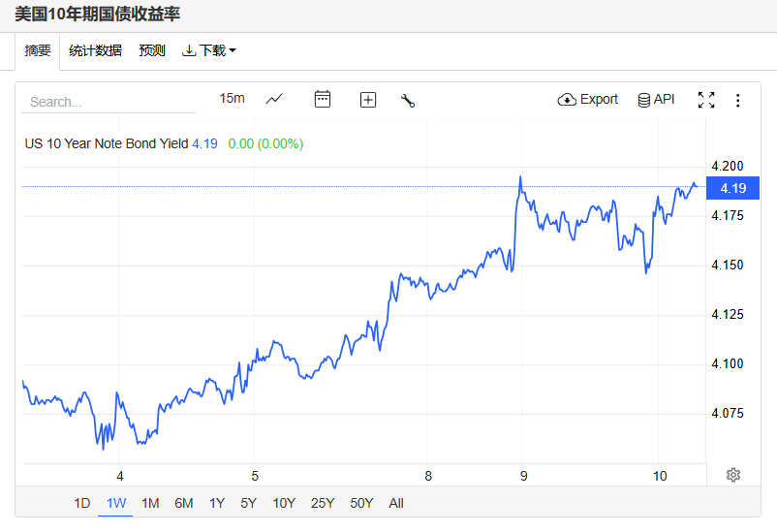The height and width of the screenshot is (532, 777).
Task: Click the 4.200 price axis label
Action: click(x=728, y=166)
